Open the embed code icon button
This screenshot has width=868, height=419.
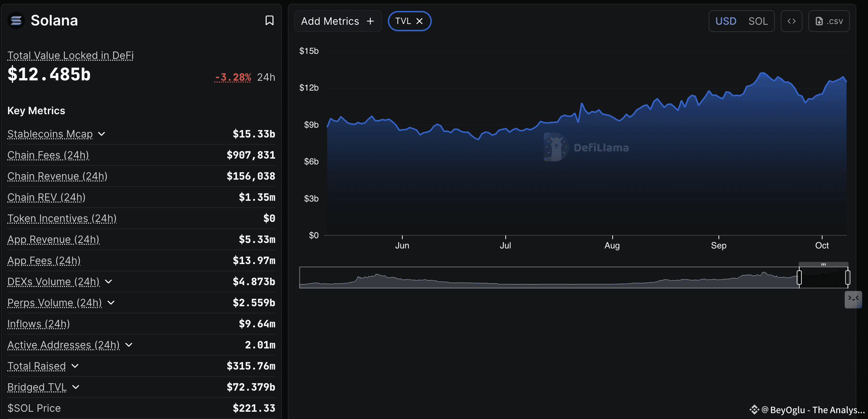pos(791,21)
